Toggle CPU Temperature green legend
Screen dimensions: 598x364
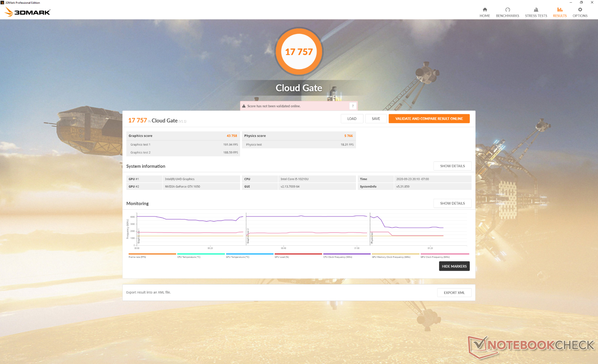[x=201, y=255]
